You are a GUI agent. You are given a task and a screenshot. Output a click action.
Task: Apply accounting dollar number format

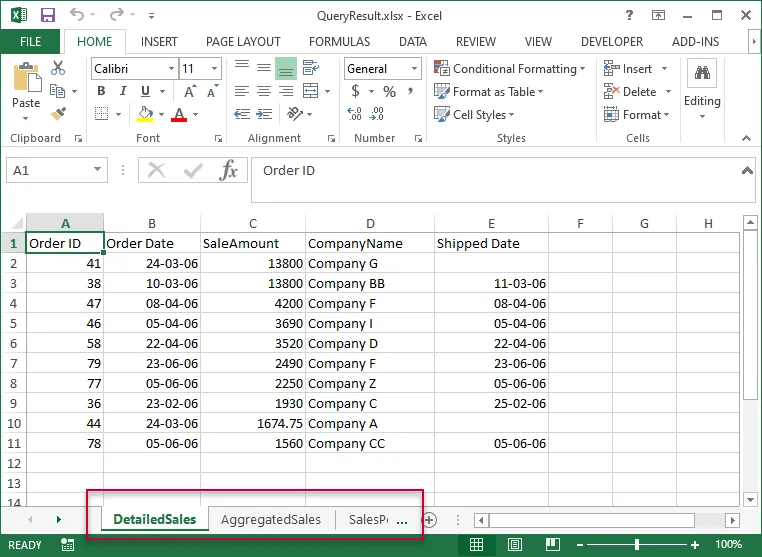(x=355, y=91)
